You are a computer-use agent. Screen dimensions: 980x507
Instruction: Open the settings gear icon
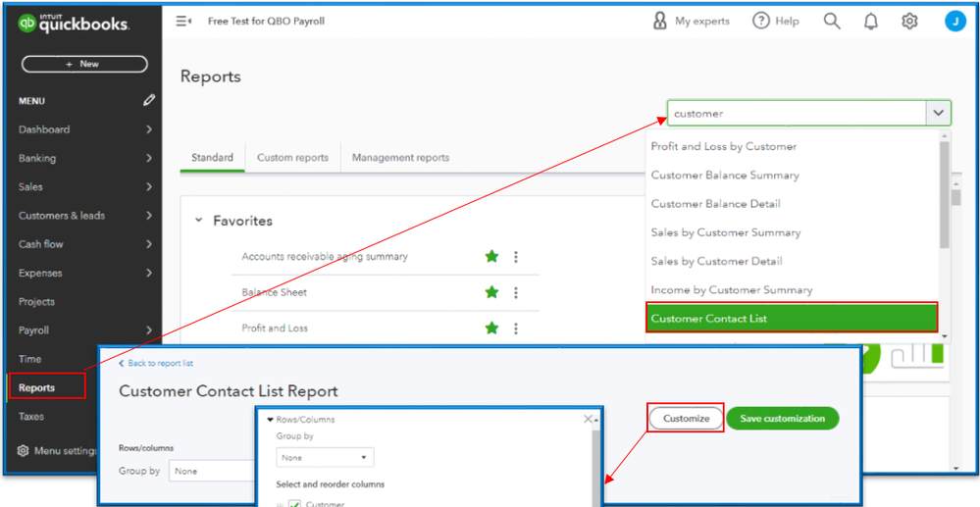coord(909,22)
